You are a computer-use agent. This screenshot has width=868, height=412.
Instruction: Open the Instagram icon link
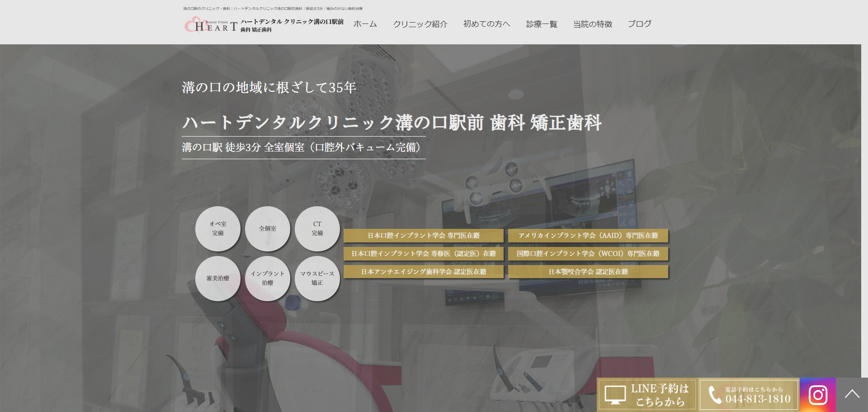coord(817,395)
